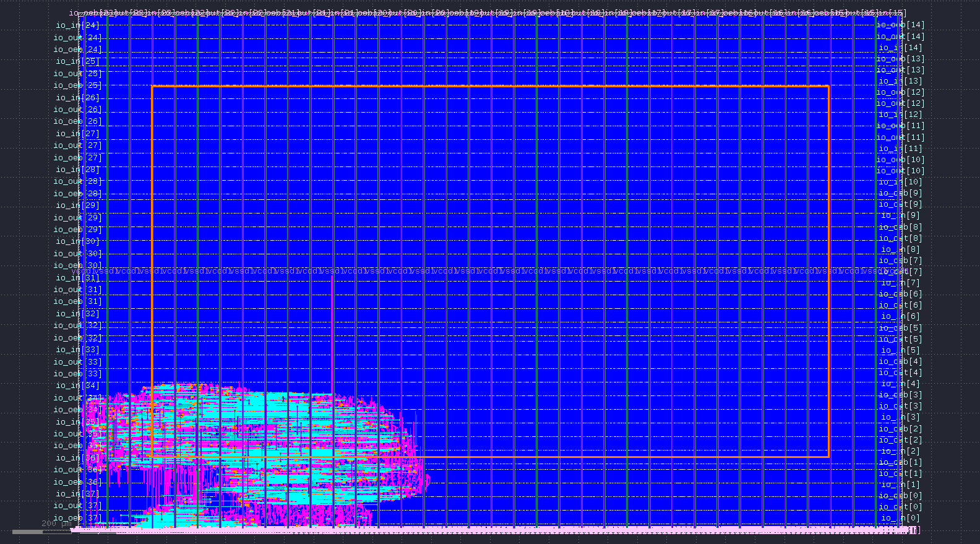Click the io_oeb[9] pin label

click(901, 193)
